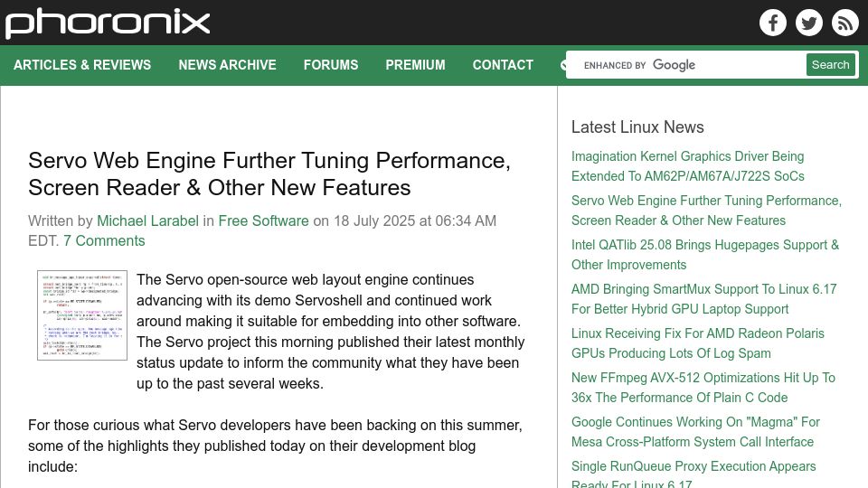Open sidebar Servo Web Engine news link
This screenshot has height=488, width=868.
tap(706, 211)
